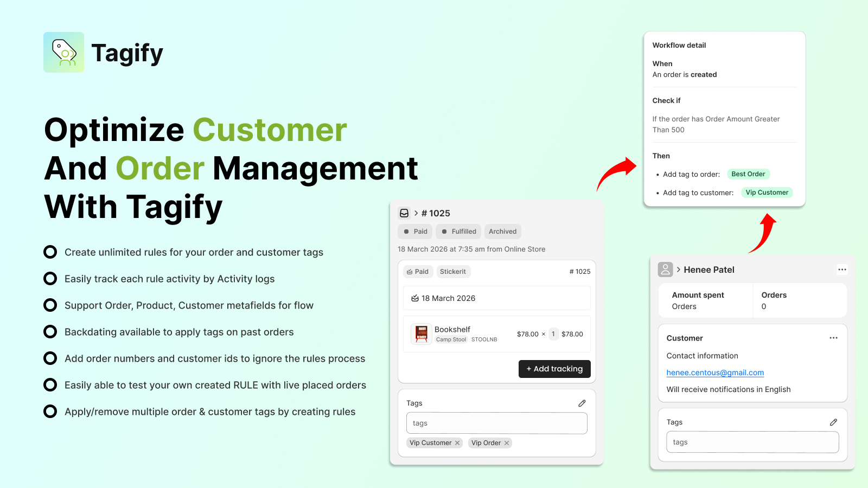The image size is (868, 488).
Task: Click the # 1025 label right of Stickerit
Action: click(580, 272)
